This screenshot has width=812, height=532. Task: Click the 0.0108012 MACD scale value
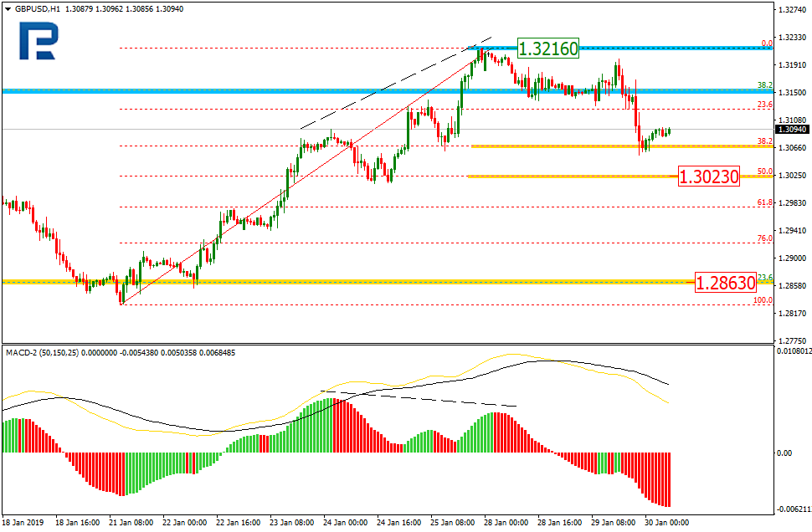794,351
